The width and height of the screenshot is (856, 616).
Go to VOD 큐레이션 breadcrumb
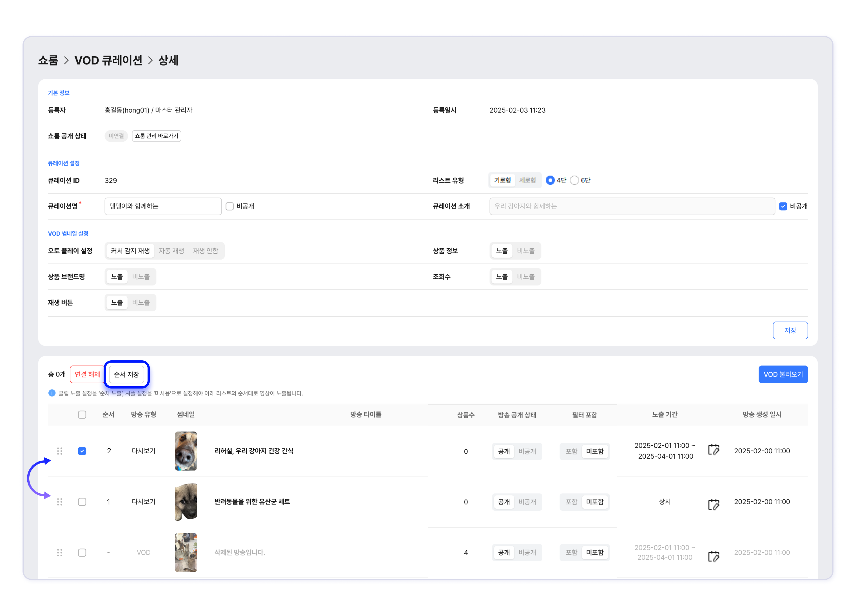(108, 61)
